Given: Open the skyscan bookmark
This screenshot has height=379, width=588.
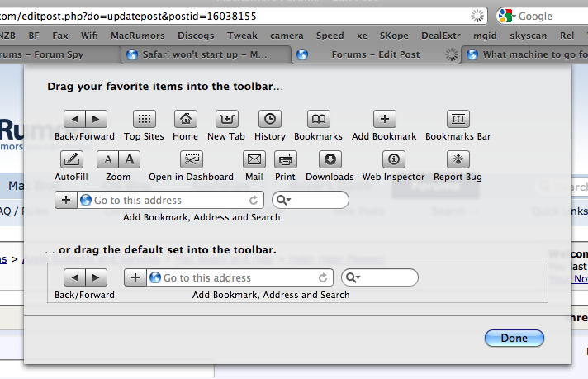Looking at the screenshot, I should coord(528,36).
